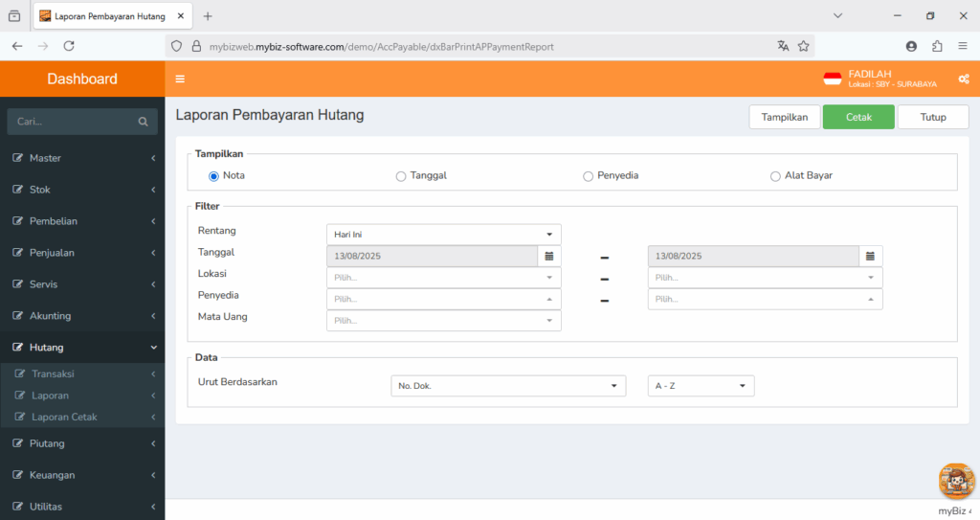Focus the Cari search field
Screen dimensions: 980x520
[x=82, y=122]
